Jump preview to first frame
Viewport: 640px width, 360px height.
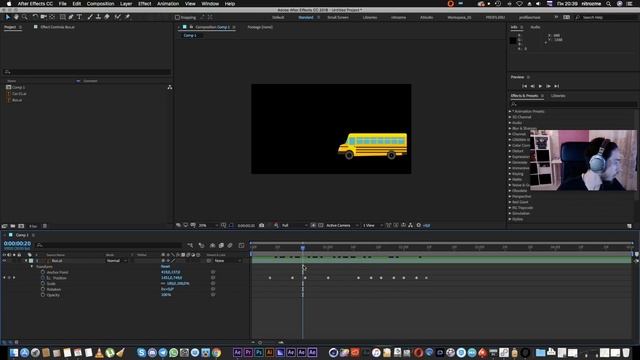(524, 86)
